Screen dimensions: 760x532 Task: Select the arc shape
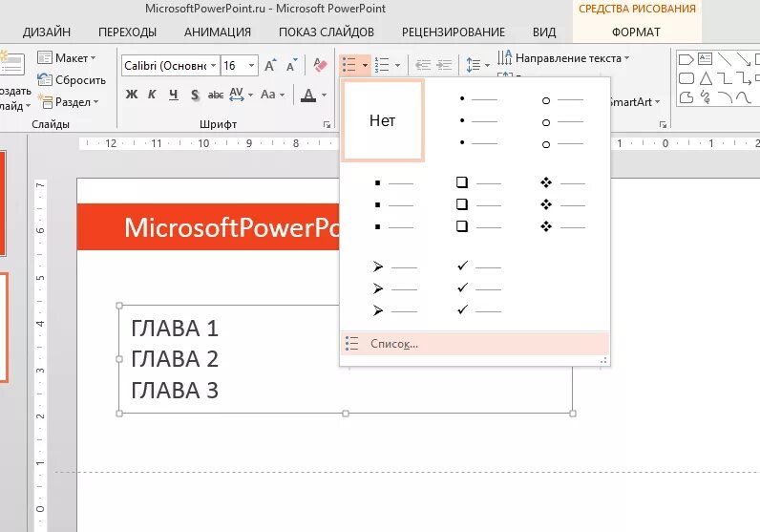point(725,97)
